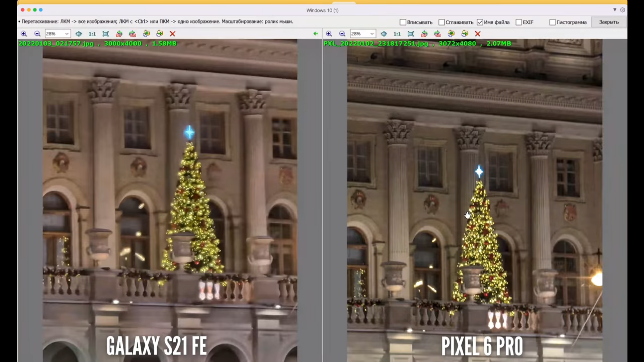The image size is (644, 362).
Task: Enable the Сглаживать checkbox
Action: click(x=442, y=22)
